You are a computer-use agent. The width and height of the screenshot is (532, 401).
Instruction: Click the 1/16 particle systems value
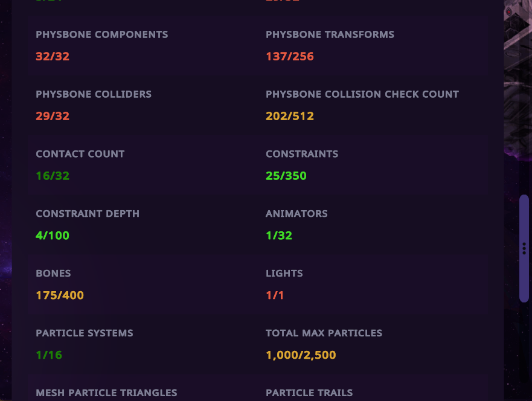49,355
